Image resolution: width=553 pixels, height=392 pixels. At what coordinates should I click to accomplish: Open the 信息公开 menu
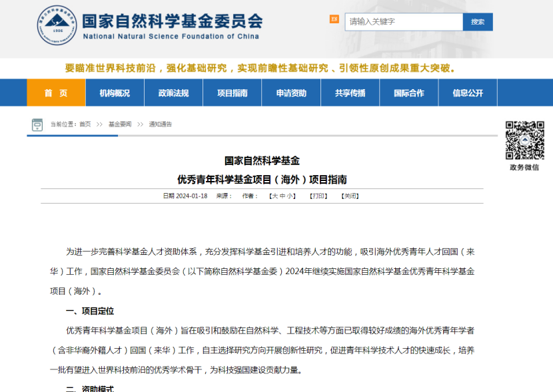click(x=468, y=93)
